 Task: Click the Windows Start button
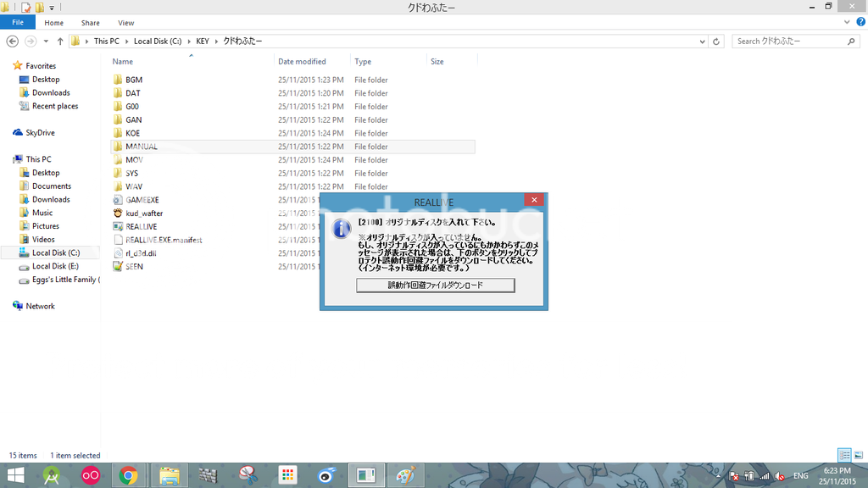point(15,475)
